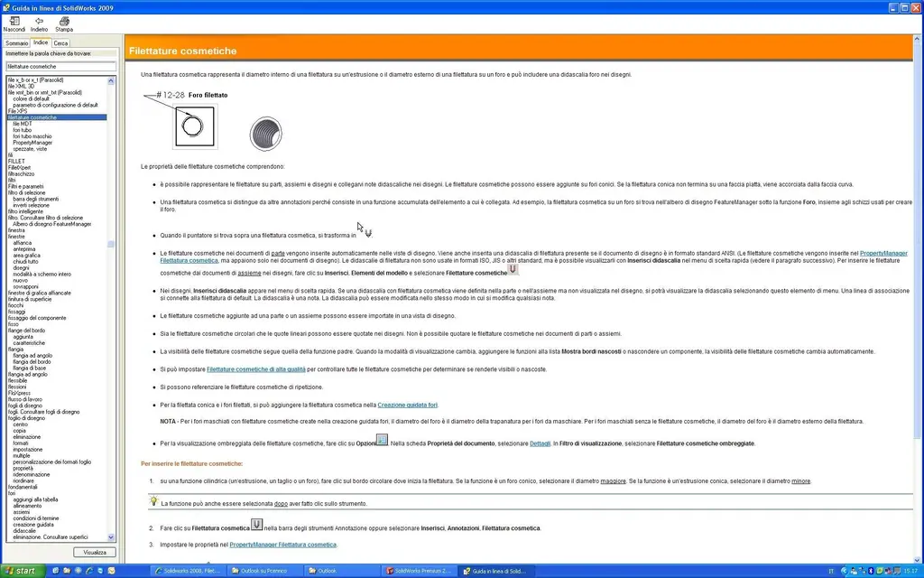
Task: Click the Opzioni gear icon in the text
Action: 380,440
